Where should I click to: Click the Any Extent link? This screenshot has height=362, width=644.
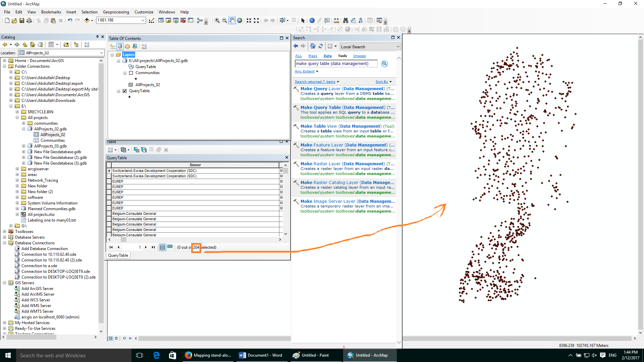click(305, 71)
